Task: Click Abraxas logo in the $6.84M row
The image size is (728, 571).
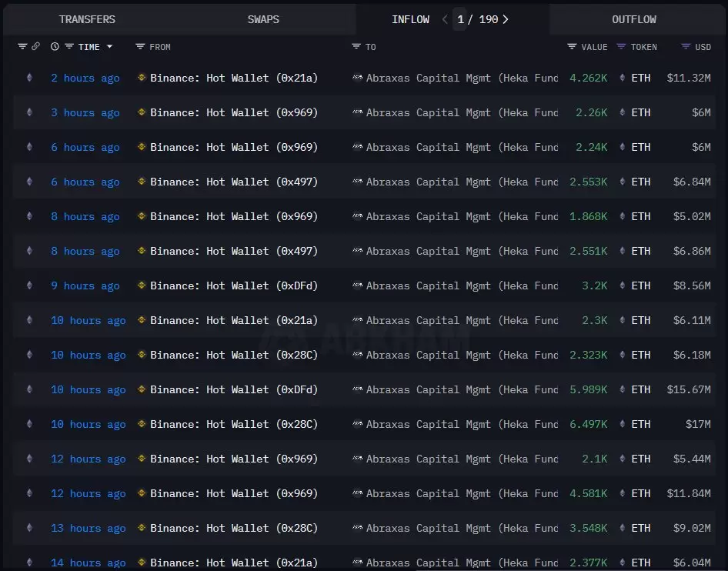Action: [x=357, y=182]
